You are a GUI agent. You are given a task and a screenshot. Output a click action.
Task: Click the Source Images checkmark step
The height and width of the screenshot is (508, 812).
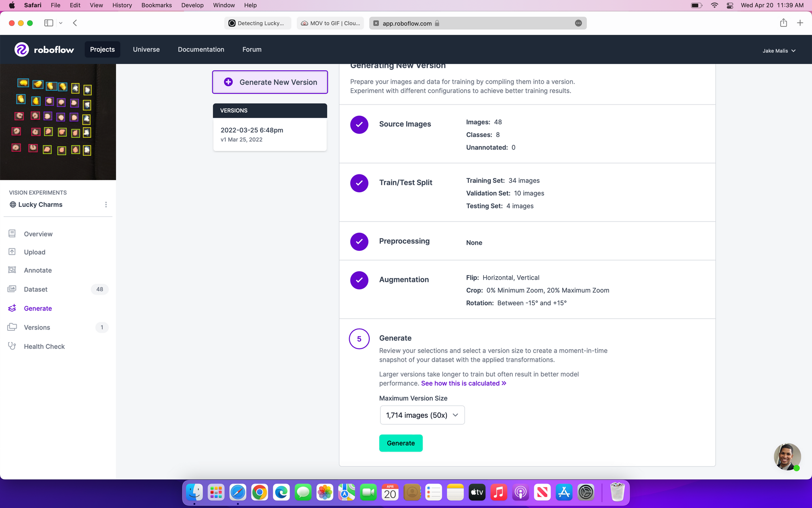(359, 124)
